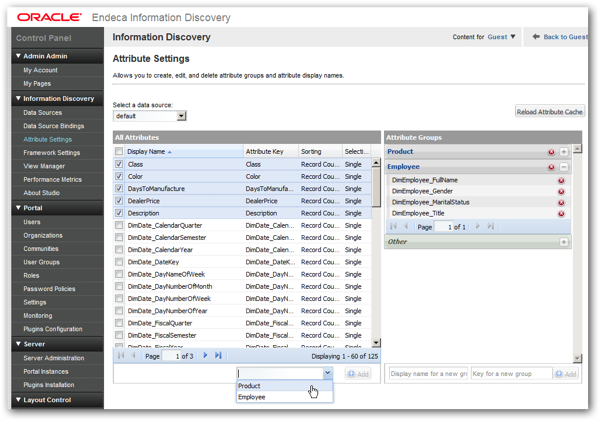Image resolution: width=600 pixels, height=421 pixels.
Task: Uncheck the Description attribute checkbox
Action: point(119,213)
